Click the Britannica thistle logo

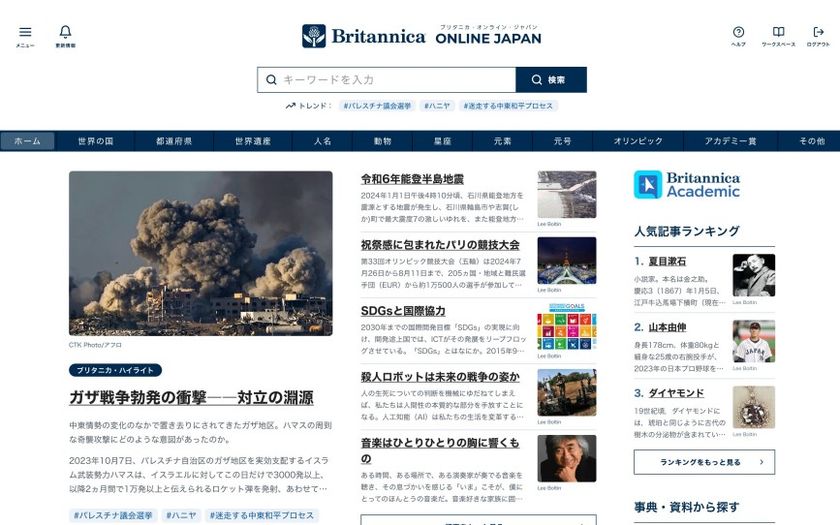[x=314, y=36]
